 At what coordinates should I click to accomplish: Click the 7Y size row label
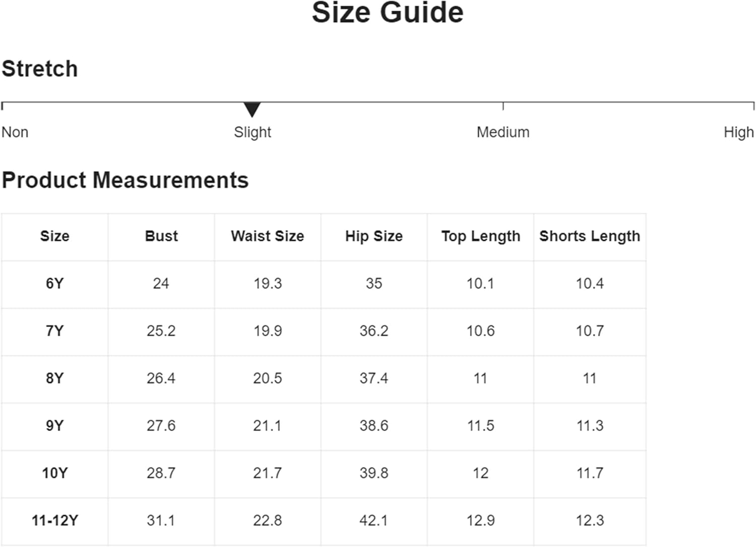click(55, 331)
